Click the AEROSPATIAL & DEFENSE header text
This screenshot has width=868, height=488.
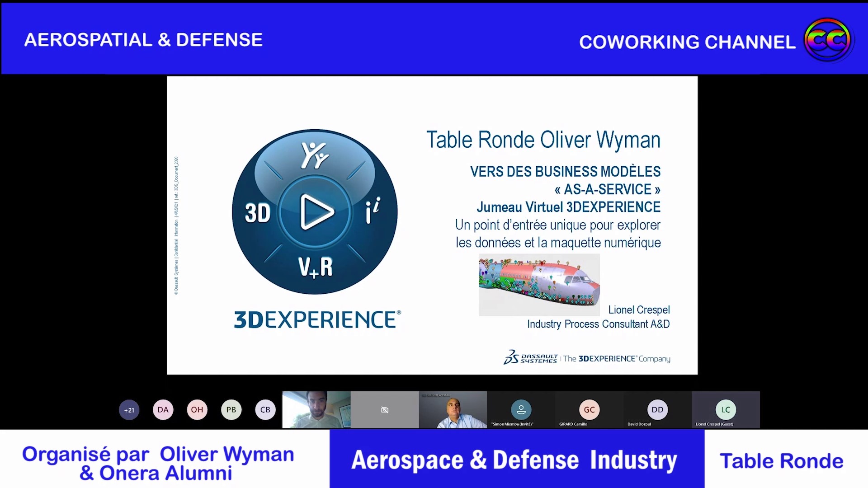pyautogui.click(x=143, y=40)
